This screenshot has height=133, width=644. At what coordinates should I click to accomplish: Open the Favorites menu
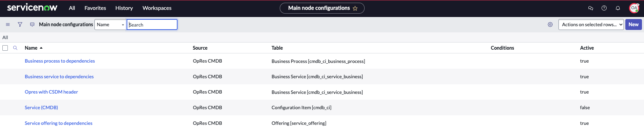pos(95,8)
